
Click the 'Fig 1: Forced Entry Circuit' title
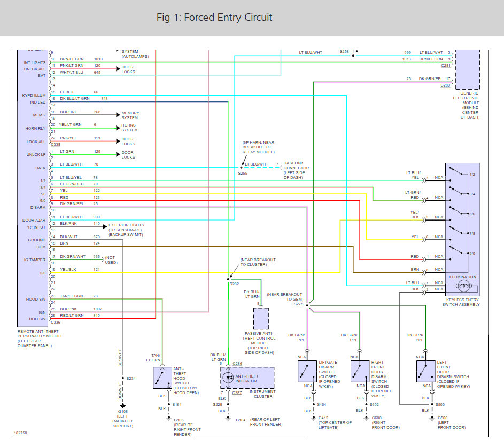tap(214, 17)
